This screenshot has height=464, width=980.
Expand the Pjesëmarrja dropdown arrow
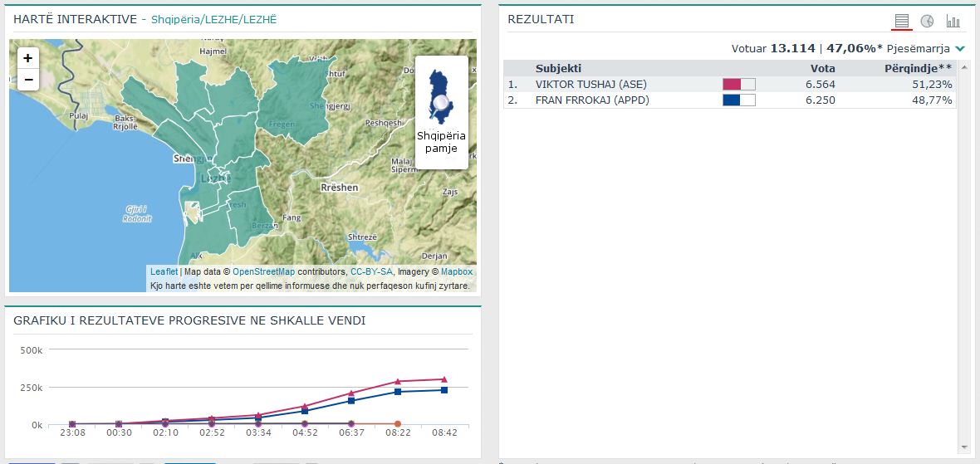tap(960, 49)
